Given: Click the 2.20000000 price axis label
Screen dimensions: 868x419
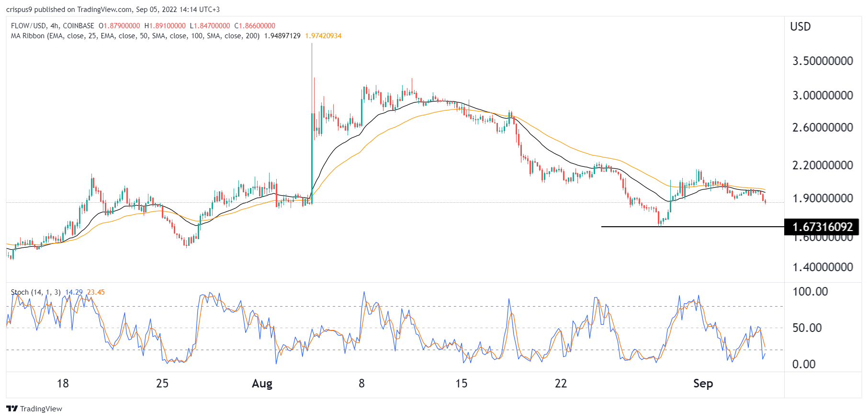Looking at the screenshot, I should pos(823,165).
